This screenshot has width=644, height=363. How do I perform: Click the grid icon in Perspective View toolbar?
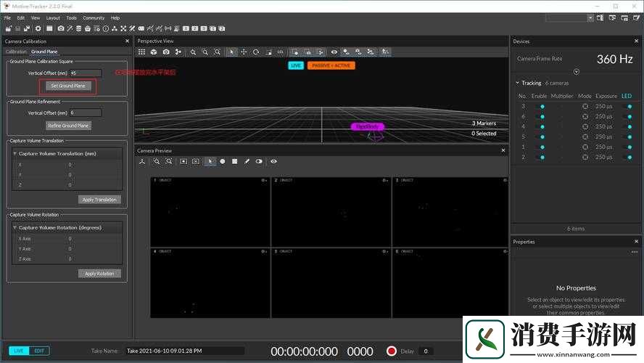pos(143,52)
